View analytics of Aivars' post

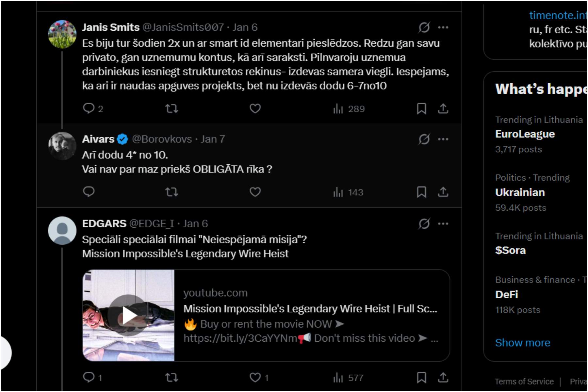pos(348,192)
